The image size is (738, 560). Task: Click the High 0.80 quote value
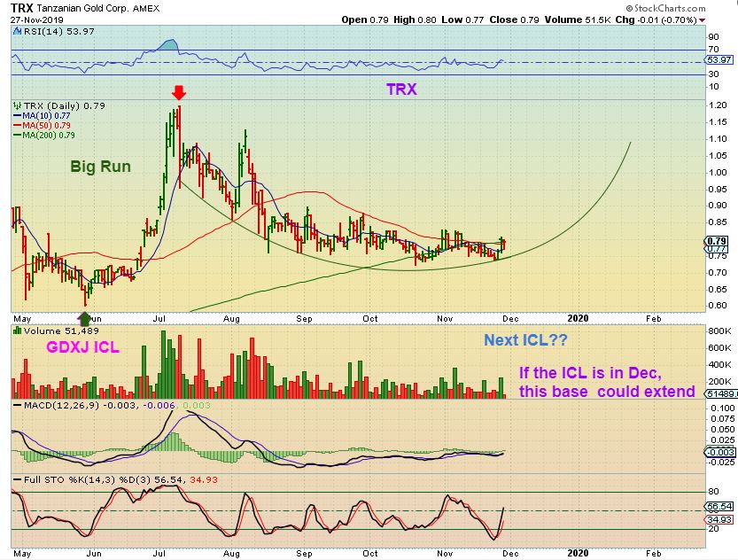pos(415,19)
